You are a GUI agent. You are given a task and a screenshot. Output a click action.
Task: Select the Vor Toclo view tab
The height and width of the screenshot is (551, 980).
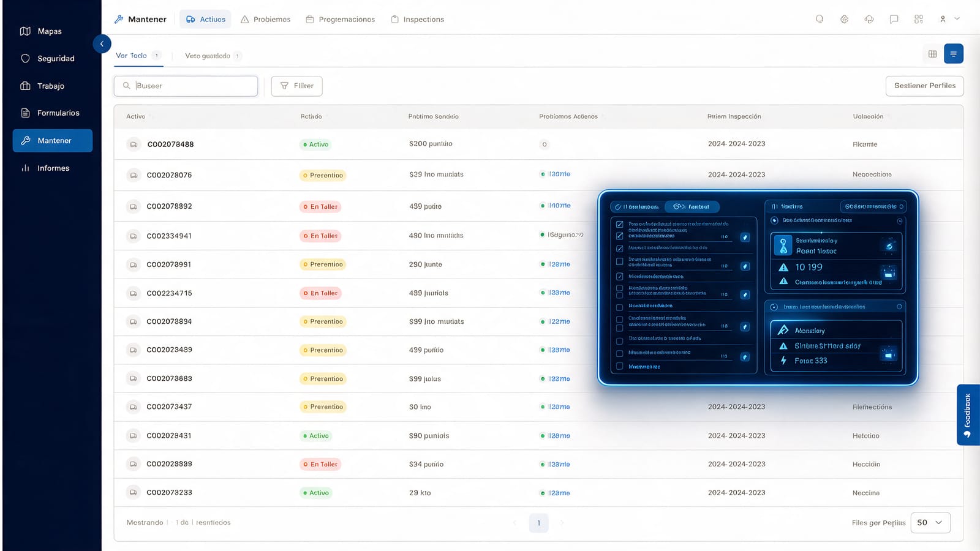[x=138, y=56]
